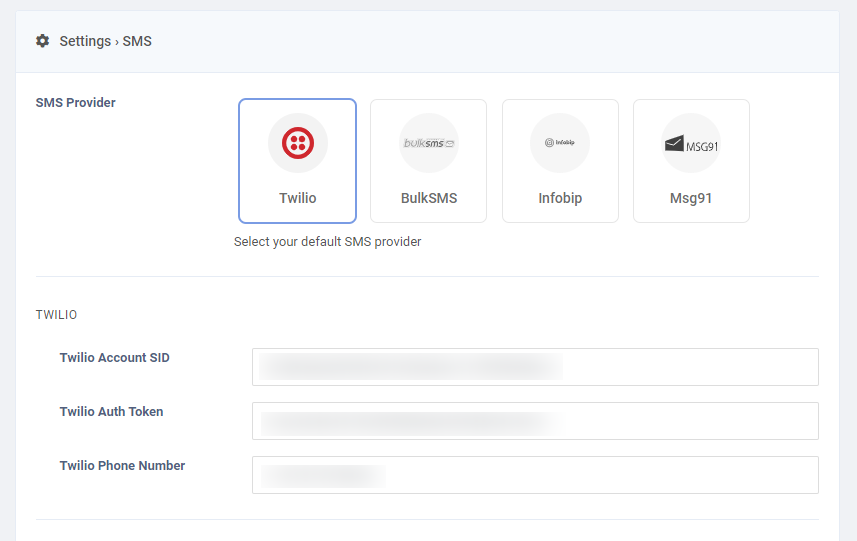Screen dimensions: 857x541
Task: Click the Msg91 logo icon
Action: tap(691, 144)
